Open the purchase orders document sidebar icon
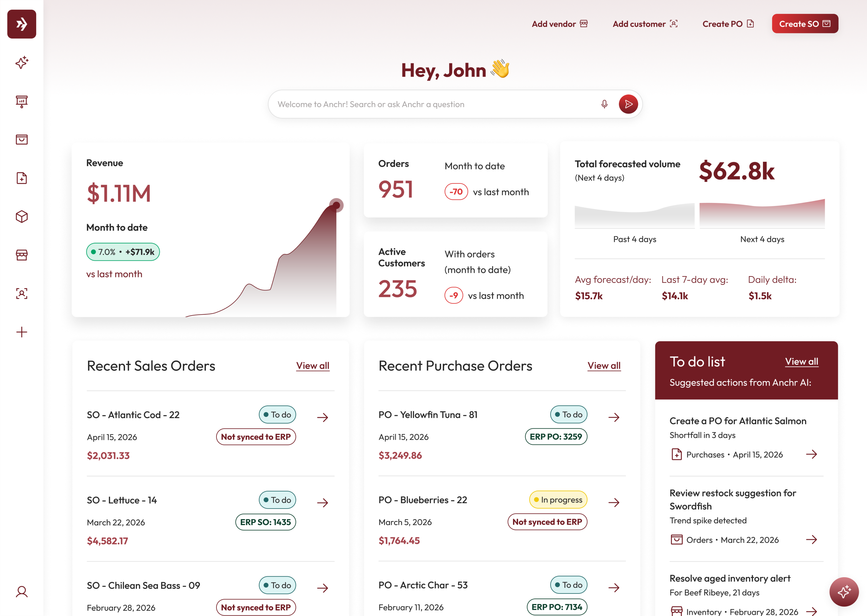 coord(22,178)
